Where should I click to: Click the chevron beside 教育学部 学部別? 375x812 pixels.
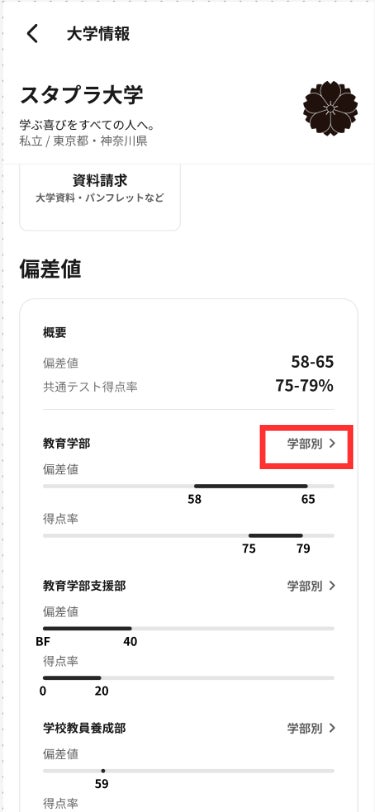(x=332, y=444)
